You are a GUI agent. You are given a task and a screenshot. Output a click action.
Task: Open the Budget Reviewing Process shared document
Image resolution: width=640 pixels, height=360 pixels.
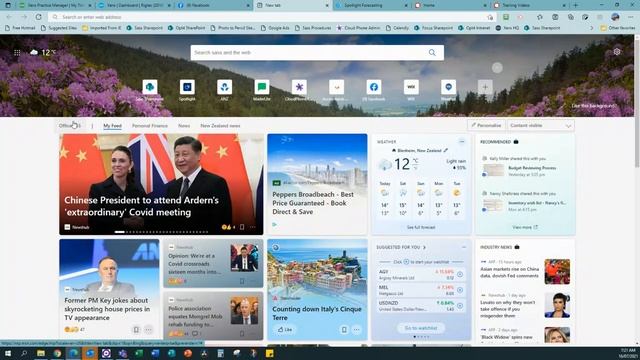point(532,168)
